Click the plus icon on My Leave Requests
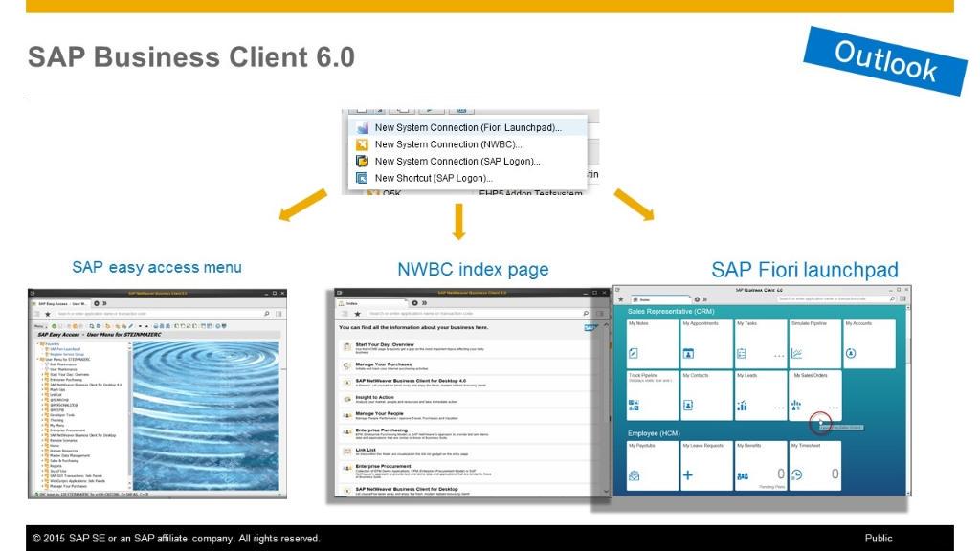Screen dimensions: 980x551 (687, 475)
